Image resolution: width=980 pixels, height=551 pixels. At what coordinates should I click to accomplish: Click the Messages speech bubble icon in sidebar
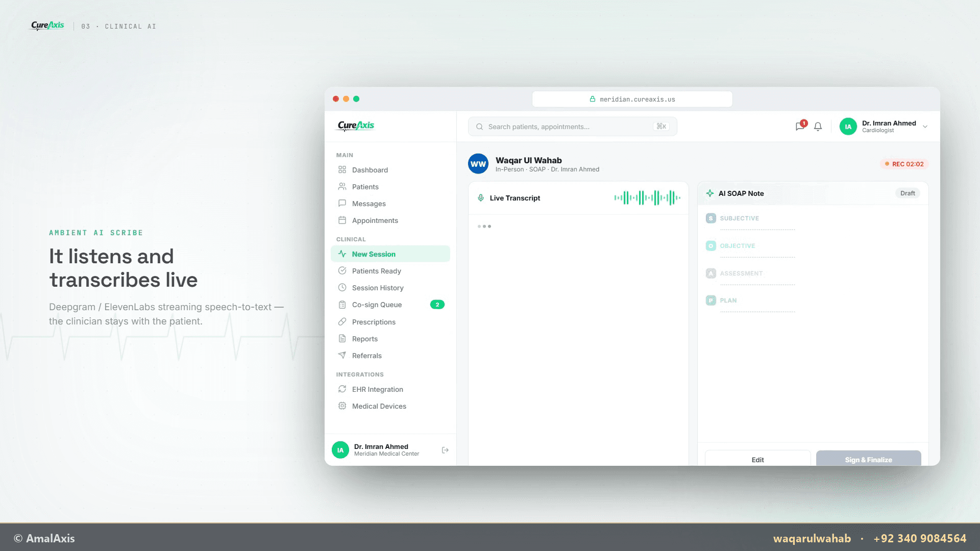[x=342, y=204]
